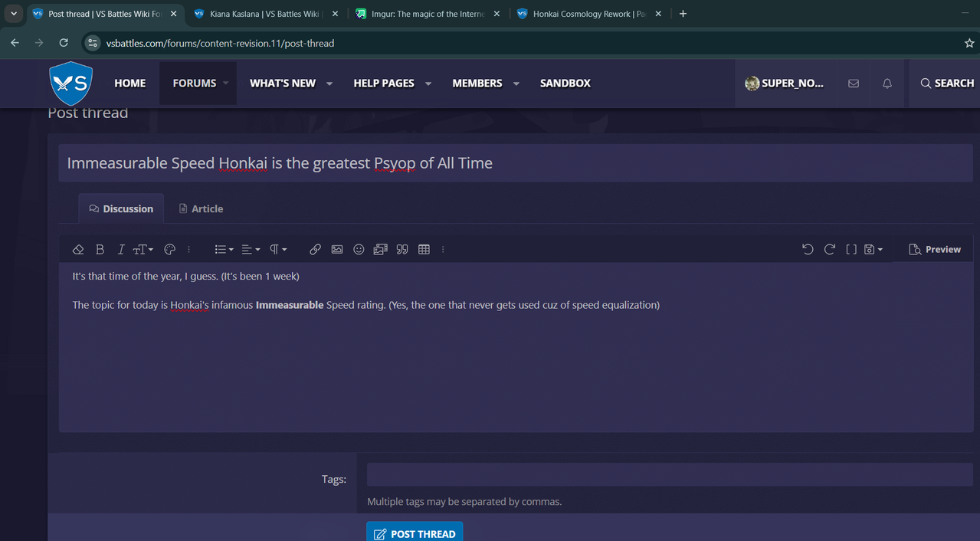The width and height of the screenshot is (980, 541).
Task: Open the Alignment dropdown
Action: (x=251, y=250)
